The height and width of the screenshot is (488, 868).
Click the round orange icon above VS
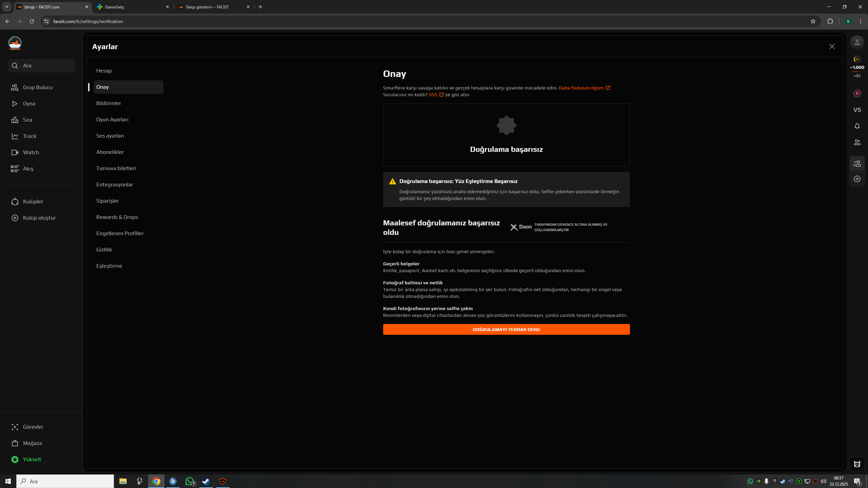[857, 94]
